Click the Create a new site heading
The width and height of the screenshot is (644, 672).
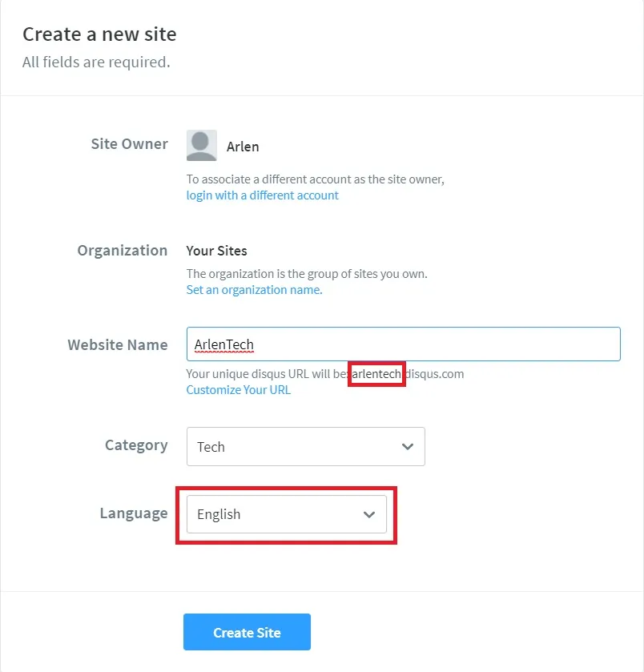99,34
